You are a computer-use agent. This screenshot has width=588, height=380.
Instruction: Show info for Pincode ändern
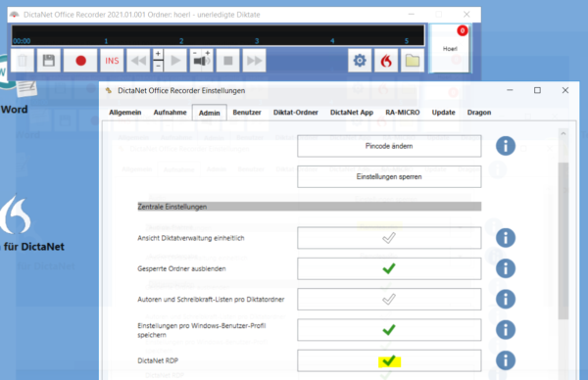tap(505, 146)
